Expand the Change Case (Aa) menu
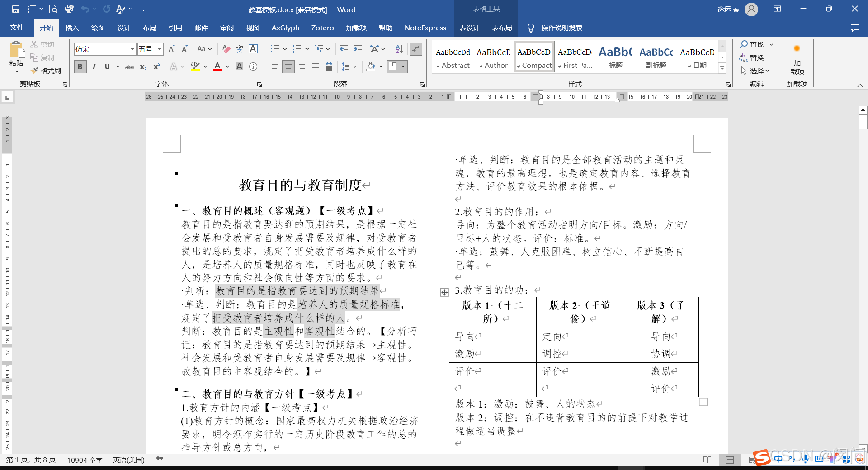 coord(205,49)
